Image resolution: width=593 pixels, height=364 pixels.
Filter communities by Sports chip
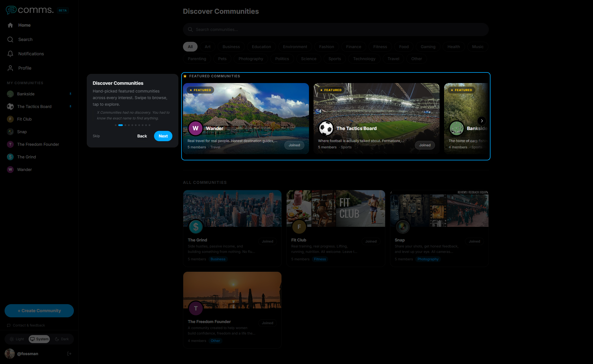click(x=335, y=59)
